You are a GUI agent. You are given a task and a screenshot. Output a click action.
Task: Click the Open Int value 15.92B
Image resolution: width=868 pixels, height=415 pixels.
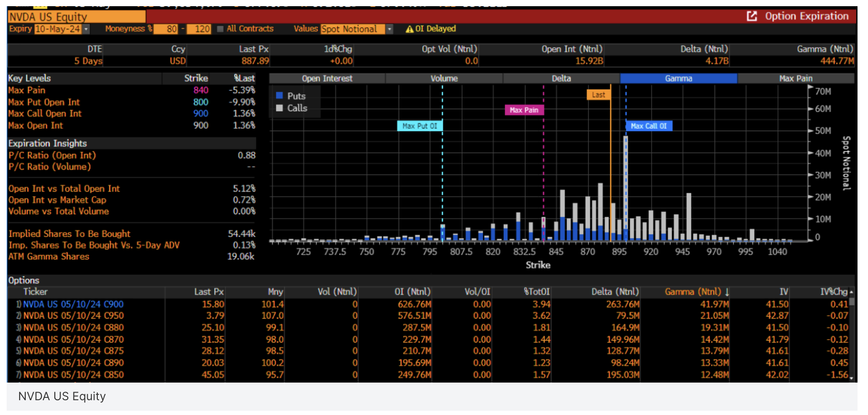pyautogui.click(x=589, y=61)
